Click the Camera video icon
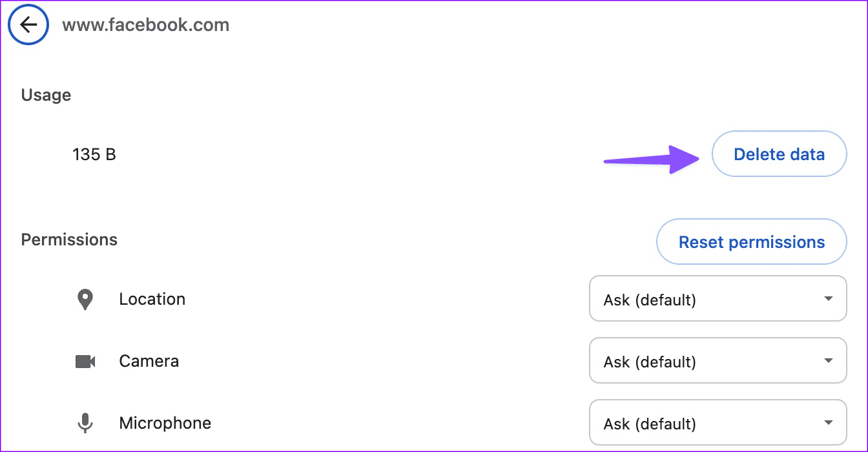Image resolution: width=868 pixels, height=452 pixels. pos(85,362)
